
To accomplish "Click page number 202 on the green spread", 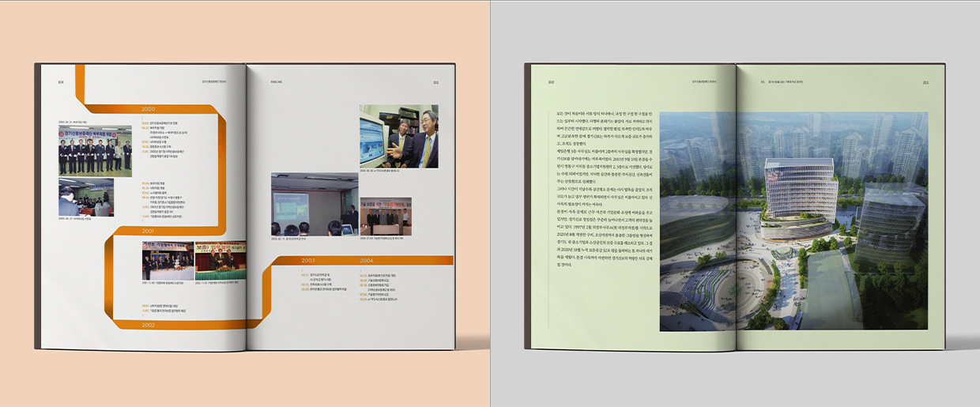I will [x=551, y=81].
